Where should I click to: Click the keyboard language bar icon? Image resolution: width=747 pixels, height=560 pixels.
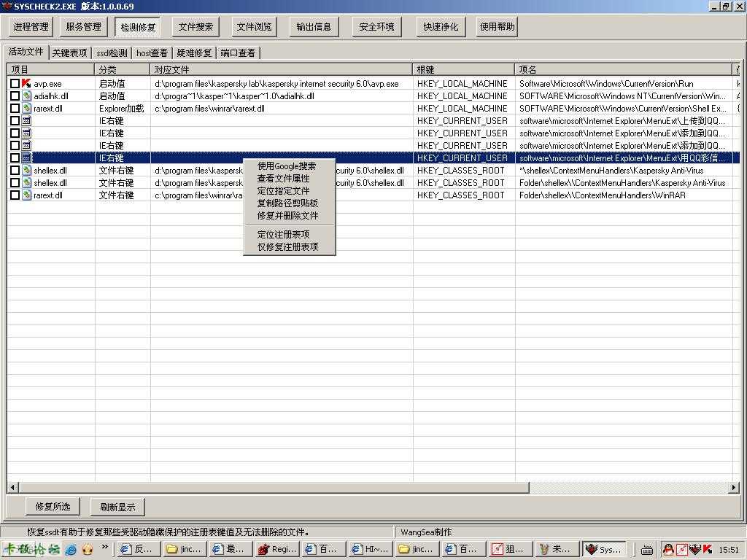pos(646,550)
